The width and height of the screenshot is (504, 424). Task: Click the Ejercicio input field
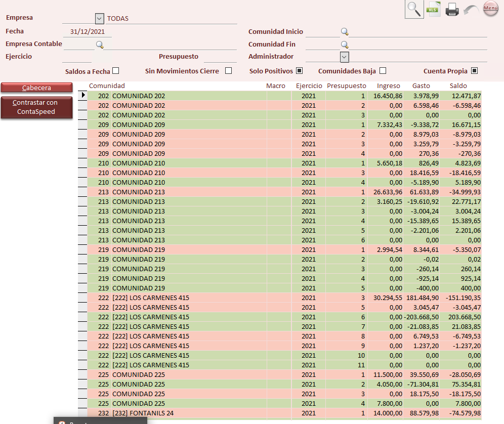coord(77,57)
